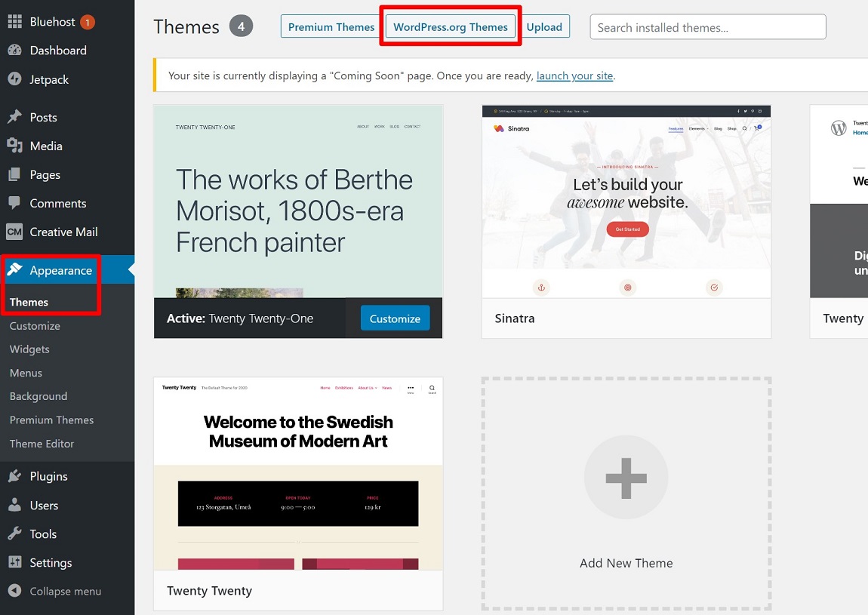Open the Widgets menu item

click(x=29, y=349)
